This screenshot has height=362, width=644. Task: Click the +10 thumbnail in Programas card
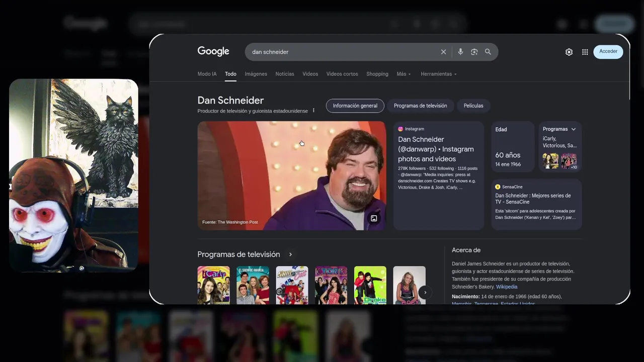569,161
